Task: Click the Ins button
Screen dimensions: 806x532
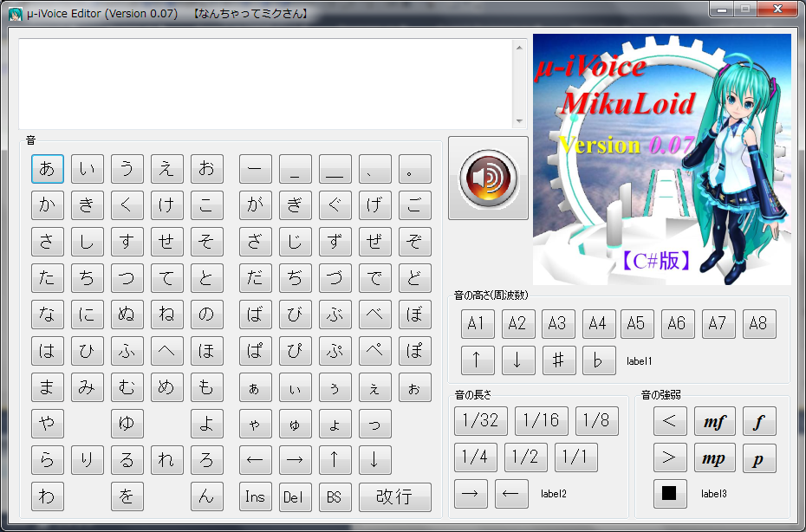Action: [256, 496]
